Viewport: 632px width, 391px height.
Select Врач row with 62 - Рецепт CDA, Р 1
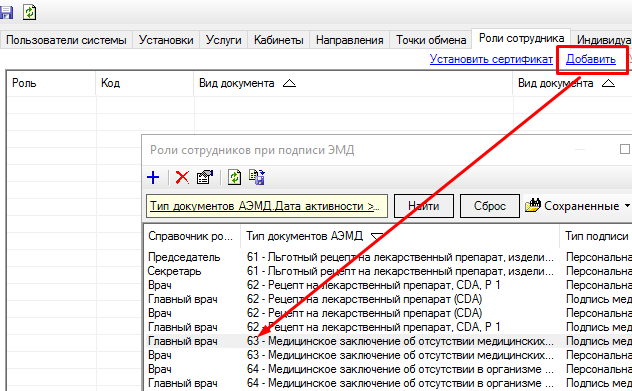[x=388, y=285]
